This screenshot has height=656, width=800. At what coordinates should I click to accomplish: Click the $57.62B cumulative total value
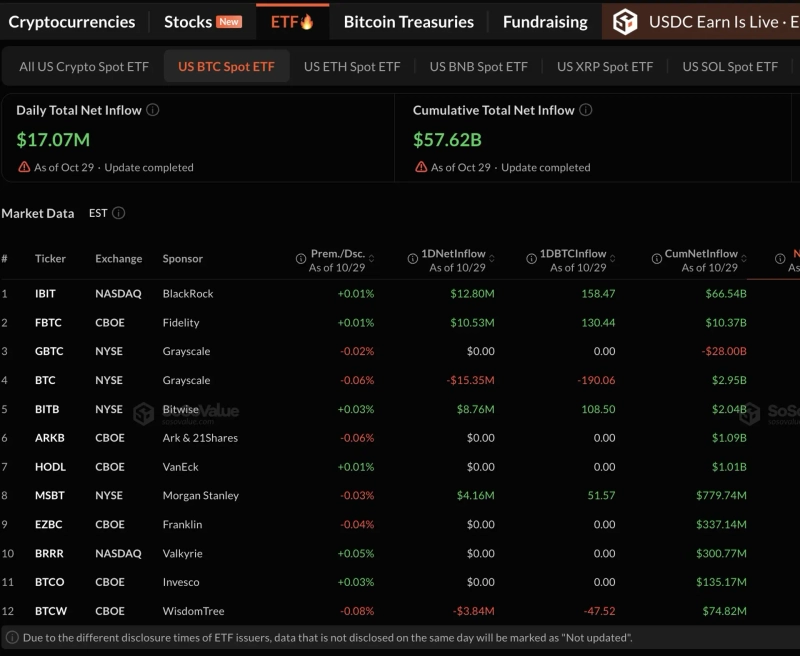[x=447, y=140]
